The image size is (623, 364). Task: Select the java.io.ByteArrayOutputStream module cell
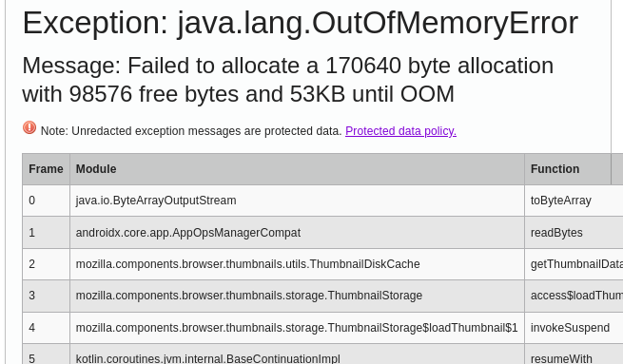point(297,201)
